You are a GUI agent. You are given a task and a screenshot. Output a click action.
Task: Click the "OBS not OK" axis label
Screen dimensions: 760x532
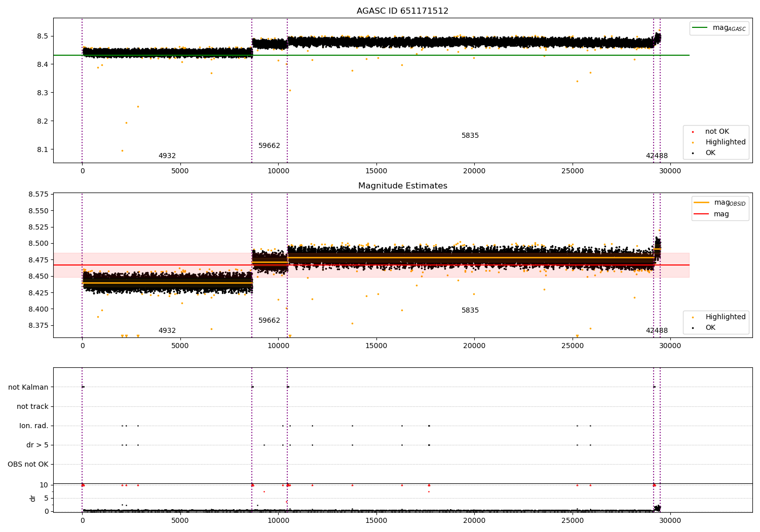pos(28,464)
